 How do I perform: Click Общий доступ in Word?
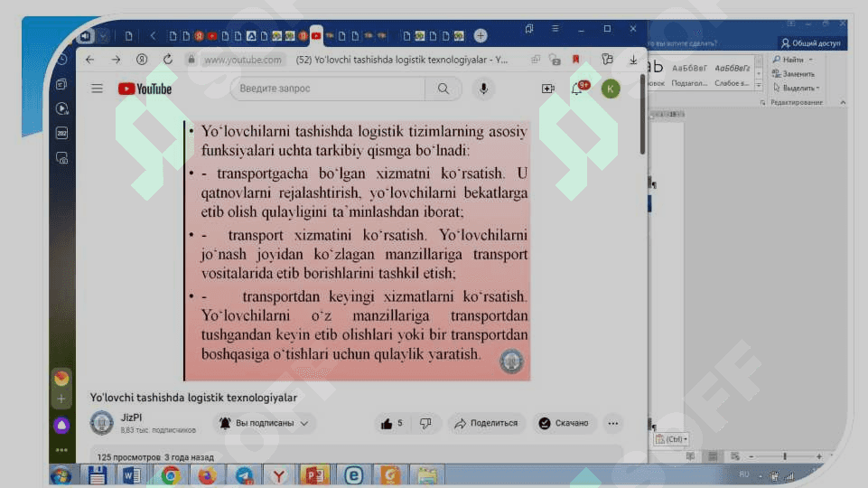click(x=811, y=42)
